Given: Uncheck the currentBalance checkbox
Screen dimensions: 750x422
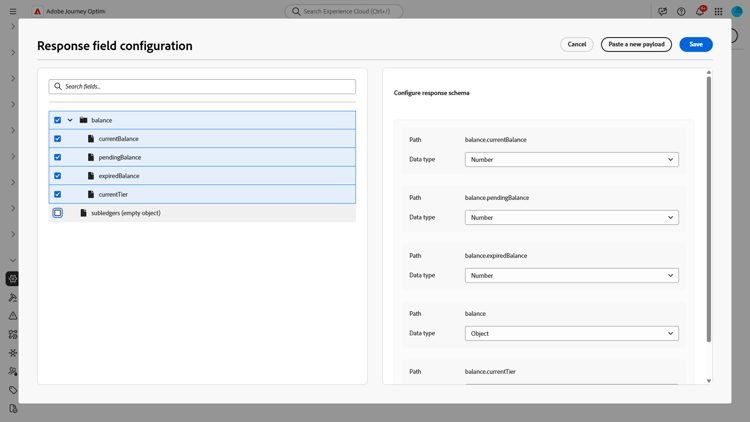Looking at the screenshot, I should (x=58, y=139).
